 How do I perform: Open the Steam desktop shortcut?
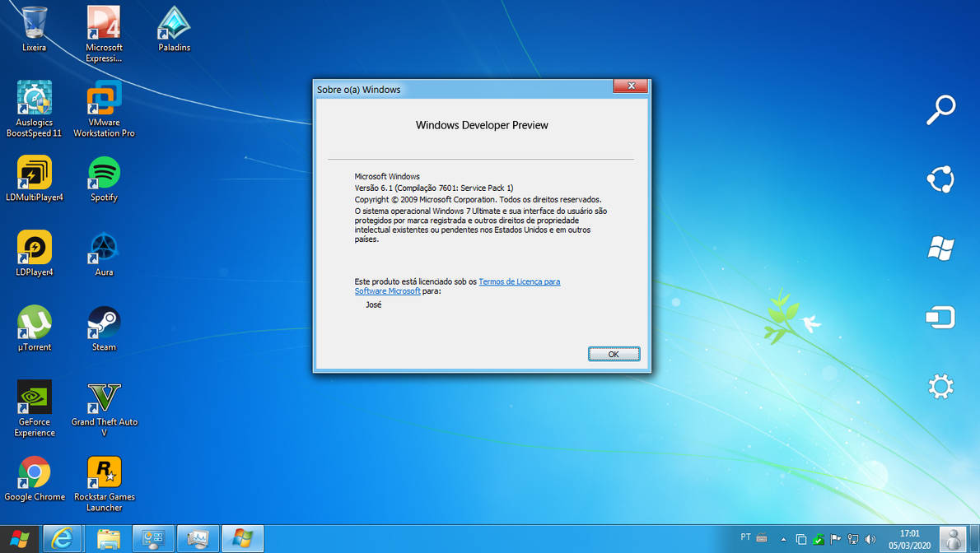[x=104, y=328]
